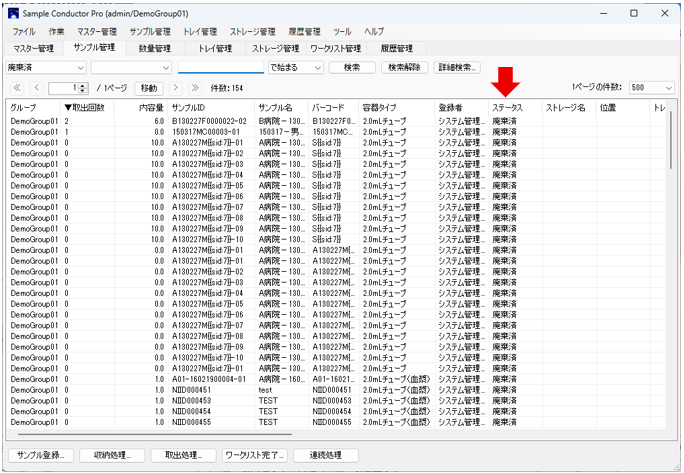Click the 検索解除 button
Screen dimensions: 684x473
[407, 67]
